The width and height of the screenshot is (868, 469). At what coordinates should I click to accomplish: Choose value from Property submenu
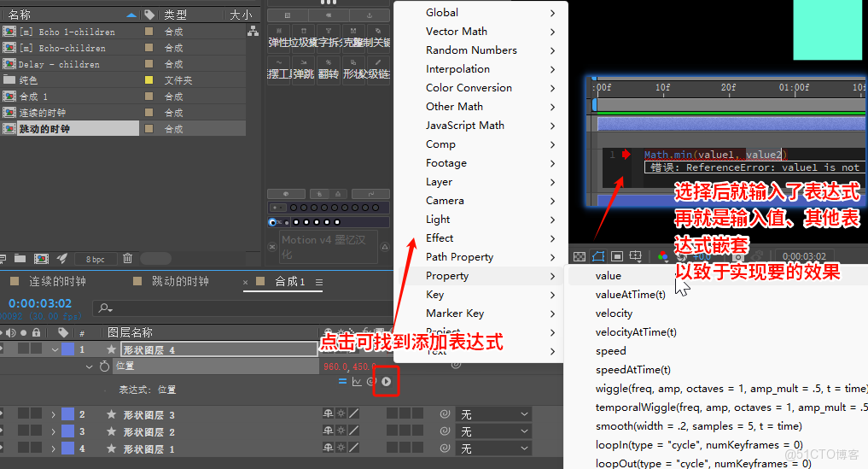tap(609, 276)
